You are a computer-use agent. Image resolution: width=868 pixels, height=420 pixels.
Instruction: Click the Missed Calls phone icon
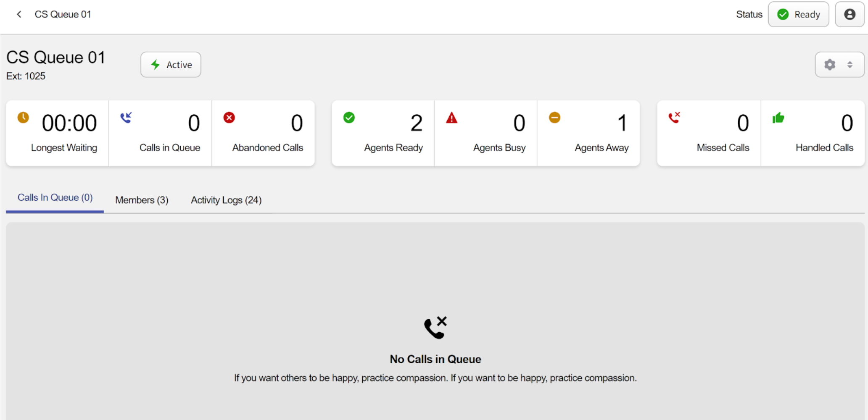[674, 118]
